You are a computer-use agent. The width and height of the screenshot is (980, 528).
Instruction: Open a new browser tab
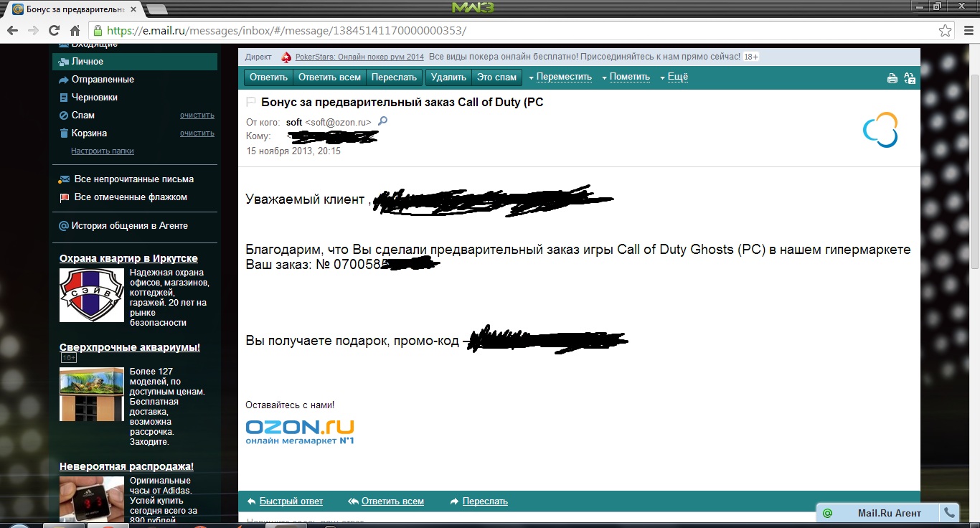[156, 10]
